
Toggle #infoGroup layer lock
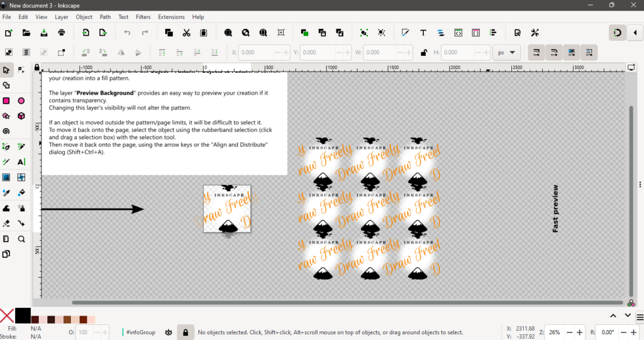pos(186,332)
